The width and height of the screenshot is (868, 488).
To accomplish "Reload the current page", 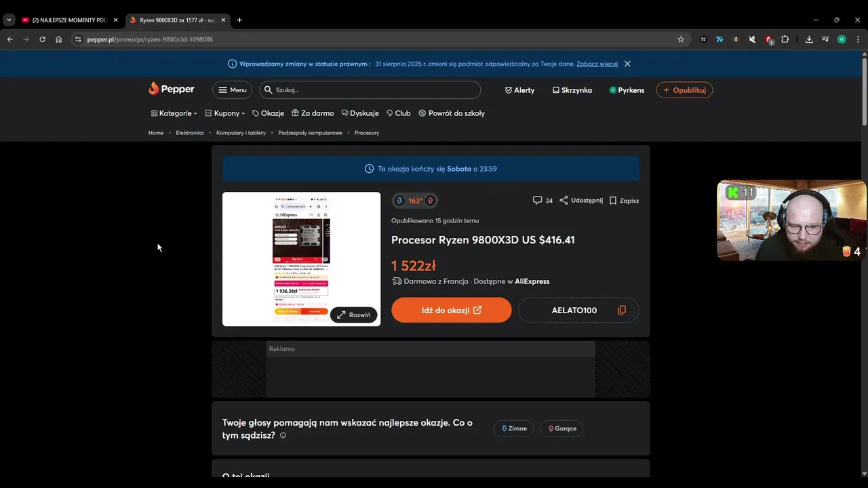I will (x=42, y=39).
